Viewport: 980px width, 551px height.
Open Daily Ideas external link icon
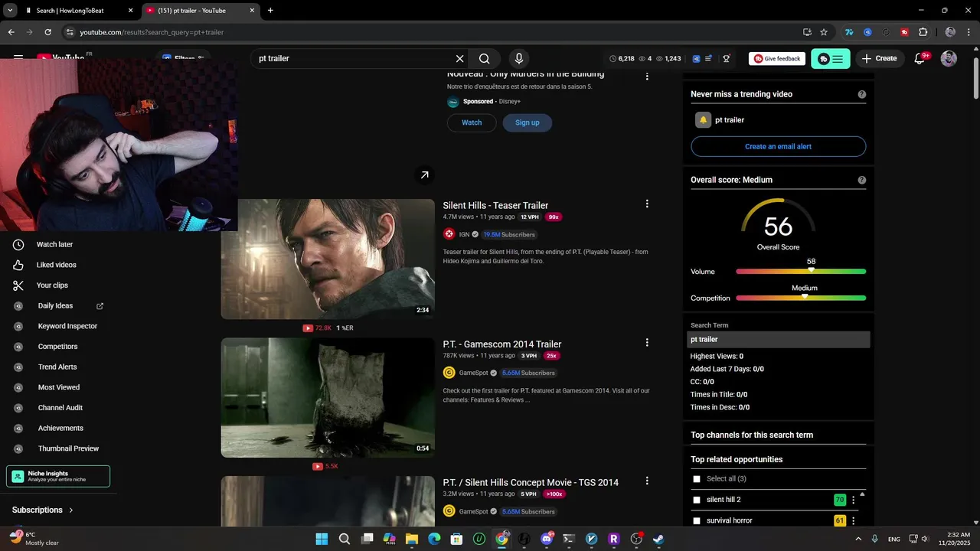click(x=100, y=305)
